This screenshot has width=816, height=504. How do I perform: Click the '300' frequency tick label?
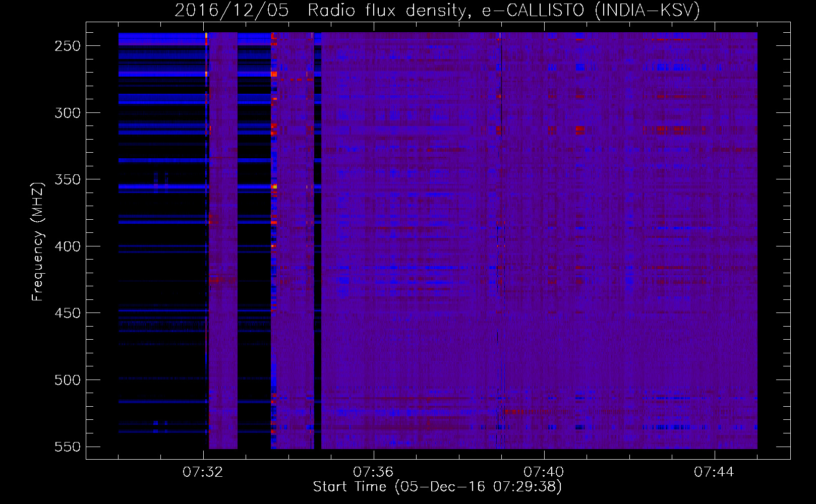click(68, 113)
